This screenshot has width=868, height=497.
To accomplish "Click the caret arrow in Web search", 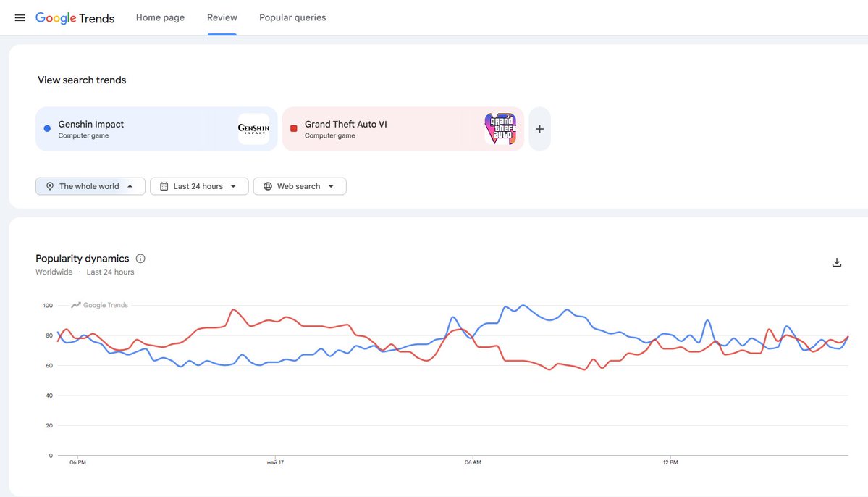I will [331, 186].
